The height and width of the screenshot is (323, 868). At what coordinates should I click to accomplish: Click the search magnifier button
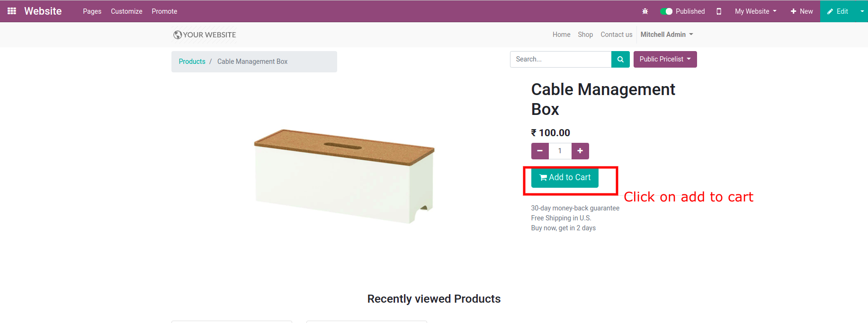point(620,60)
